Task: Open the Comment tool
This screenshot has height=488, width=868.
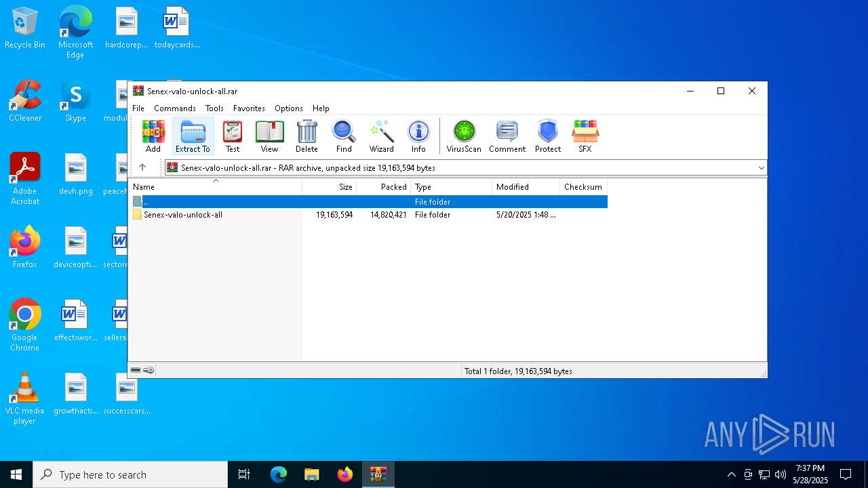Action: 507,136
